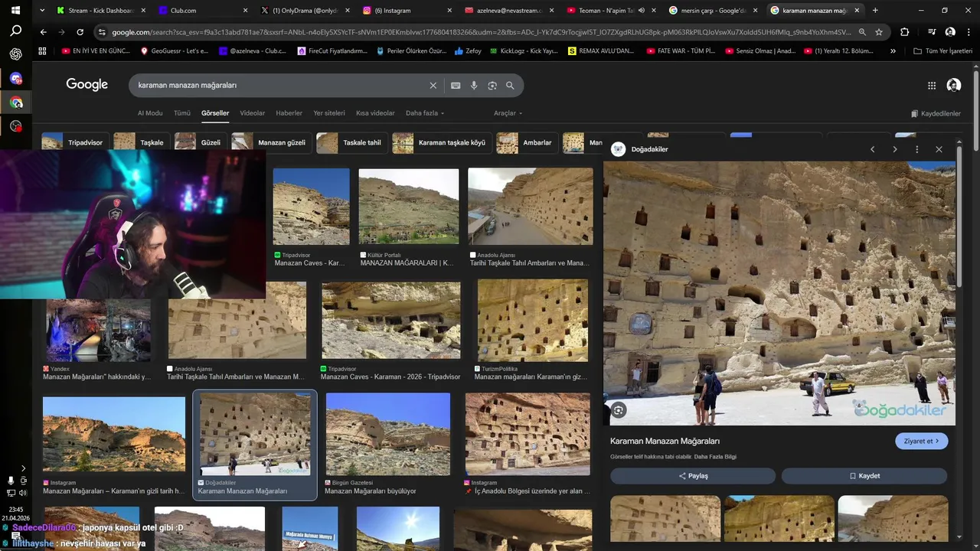The height and width of the screenshot is (551, 980).
Task: Open the Windows Start menu
Action: click(x=15, y=11)
